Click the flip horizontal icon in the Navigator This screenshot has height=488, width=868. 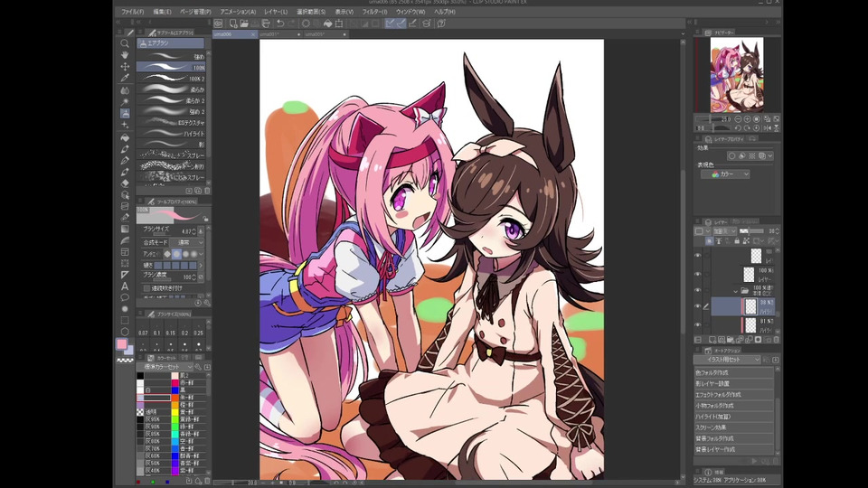coord(768,127)
